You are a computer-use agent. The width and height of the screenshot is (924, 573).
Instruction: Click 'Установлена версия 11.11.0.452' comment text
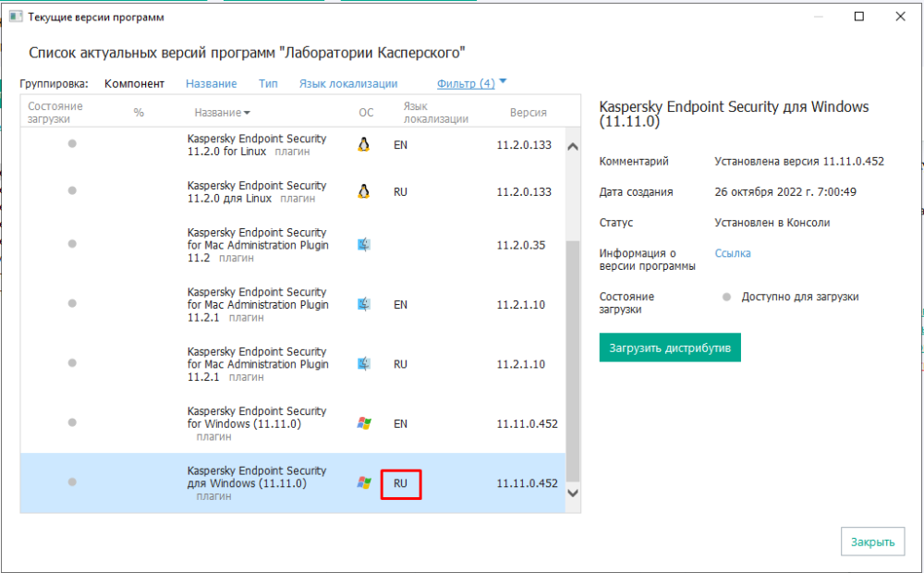click(799, 161)
